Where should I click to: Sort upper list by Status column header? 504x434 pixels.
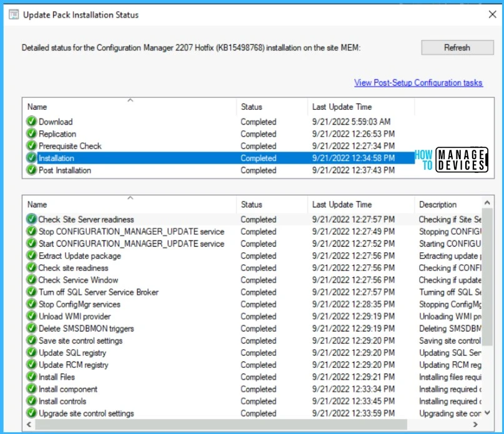coord(272,107)
